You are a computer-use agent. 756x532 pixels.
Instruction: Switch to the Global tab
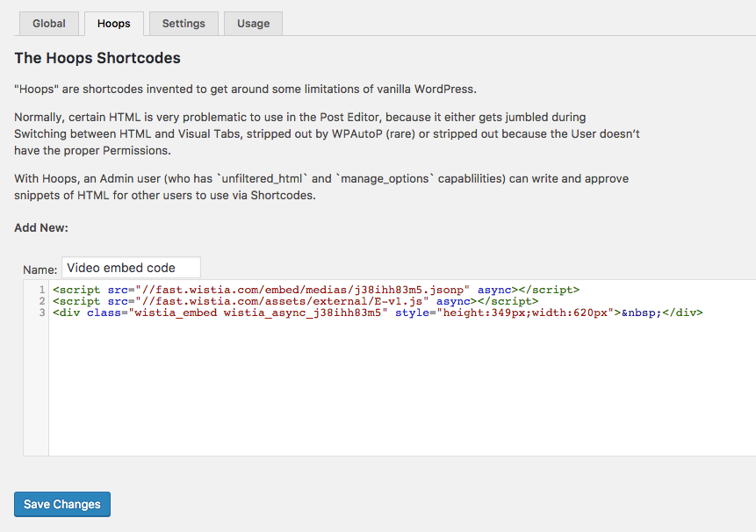48,24
